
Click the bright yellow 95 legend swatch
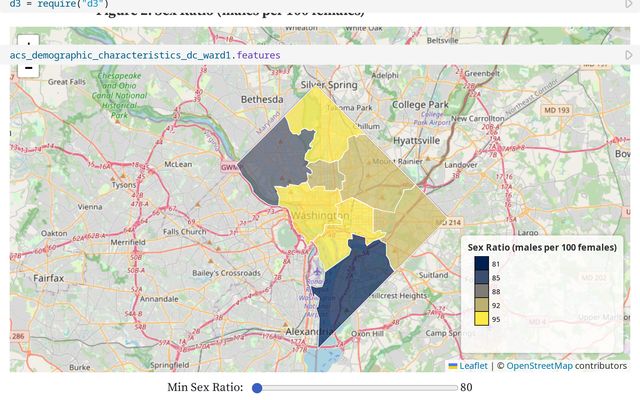[x=482, y=319]
